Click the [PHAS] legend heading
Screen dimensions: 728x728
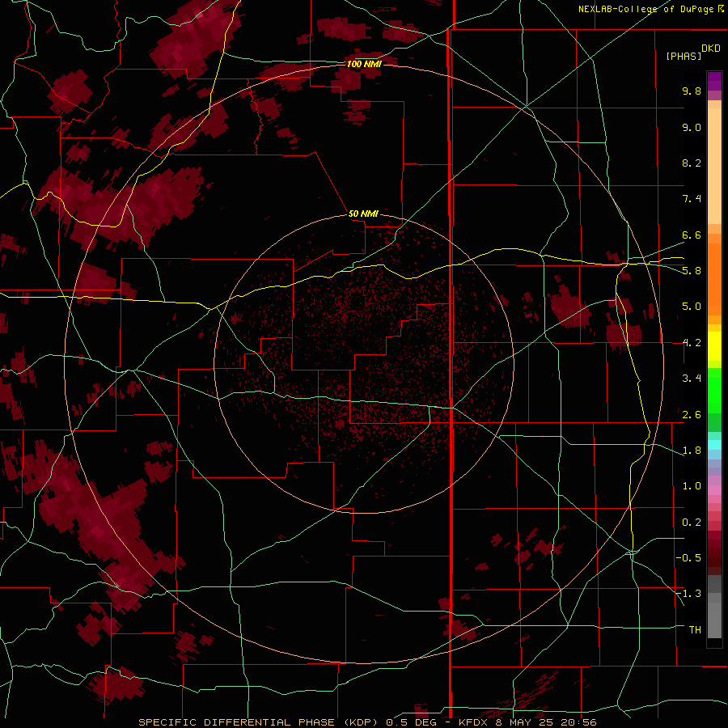click(x=684, y=57)
